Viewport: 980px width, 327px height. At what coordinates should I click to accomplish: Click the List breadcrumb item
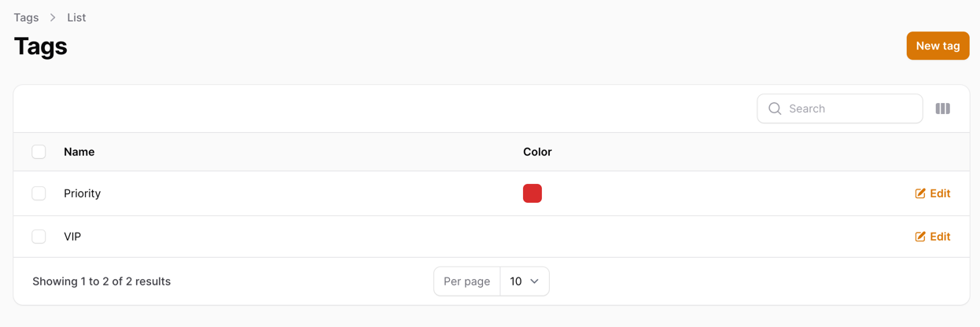[76, 17]
